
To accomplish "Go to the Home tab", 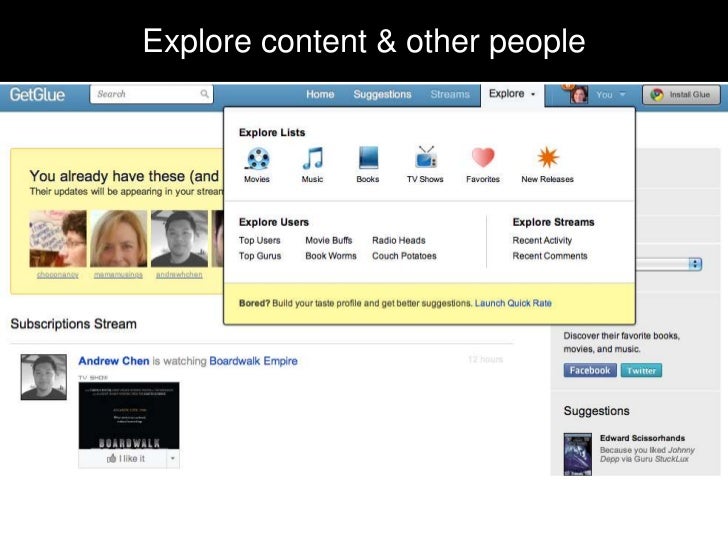I will tap(320, 94).
